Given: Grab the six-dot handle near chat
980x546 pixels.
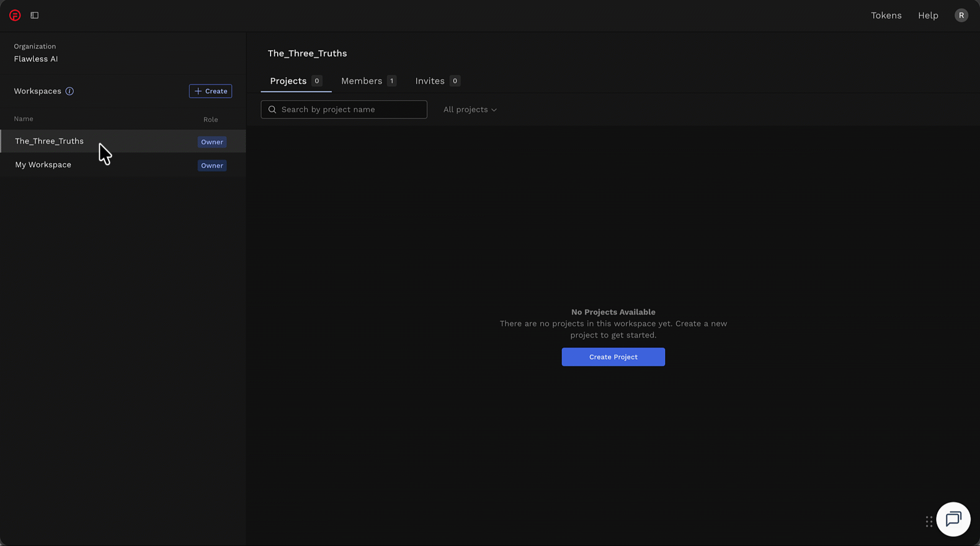Looking at the screenshot, I should click(929, 521).
